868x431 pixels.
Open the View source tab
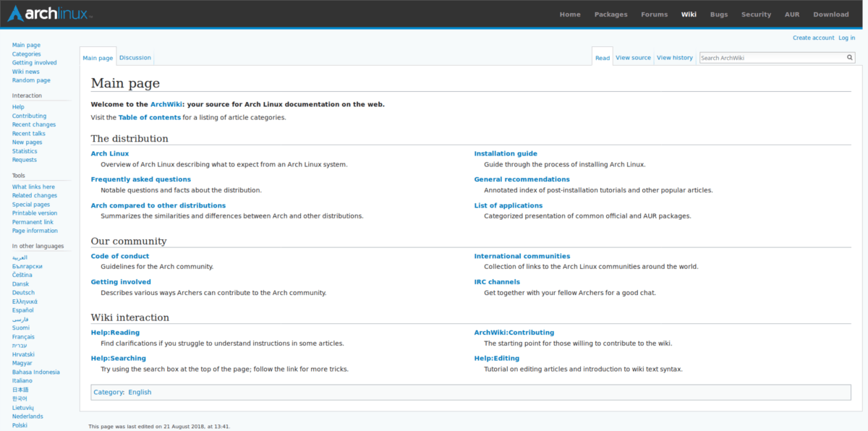point(633,57)
